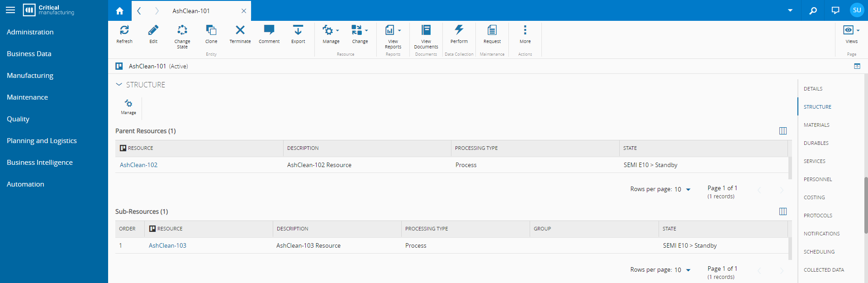Image resolution: width=868 pixels, height=283 pixels.
Task: Click the Refresh icon in the toolbar
Action: pyautogui.click(x=124, y=30)
